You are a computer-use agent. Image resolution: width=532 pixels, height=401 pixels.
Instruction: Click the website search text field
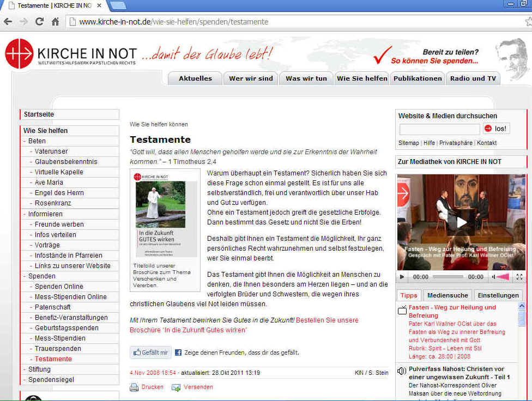(x=439, y=129)
